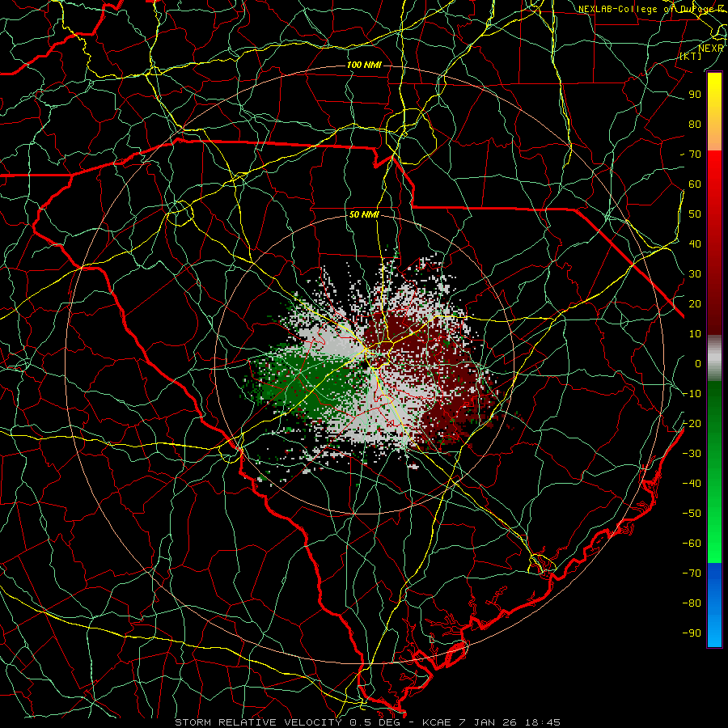The height and width of the screenshot is (728, 728).
Task: Select the 70 value on the velocity scale
Action: 695,154
